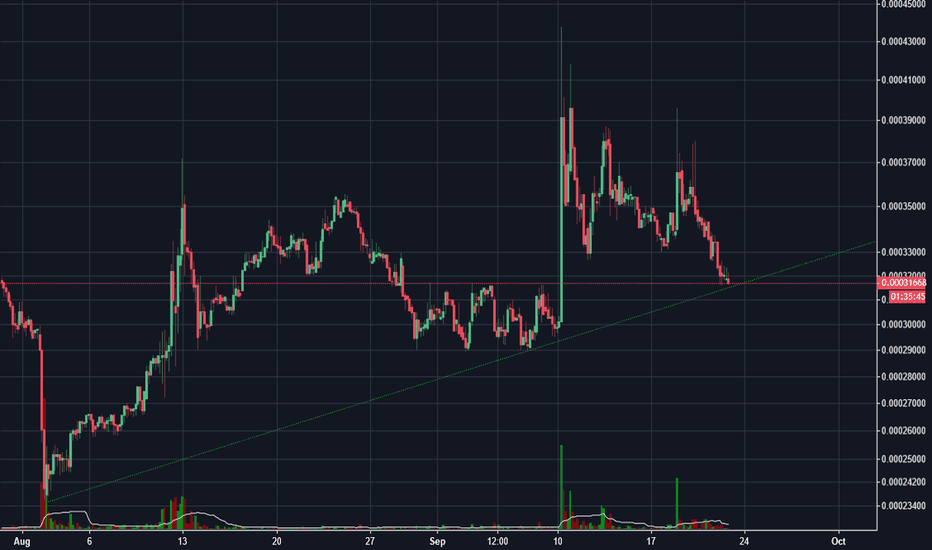Select the green dotted ascending trendline
Screen dimensions: 932x550
click(x=461, y=372)
